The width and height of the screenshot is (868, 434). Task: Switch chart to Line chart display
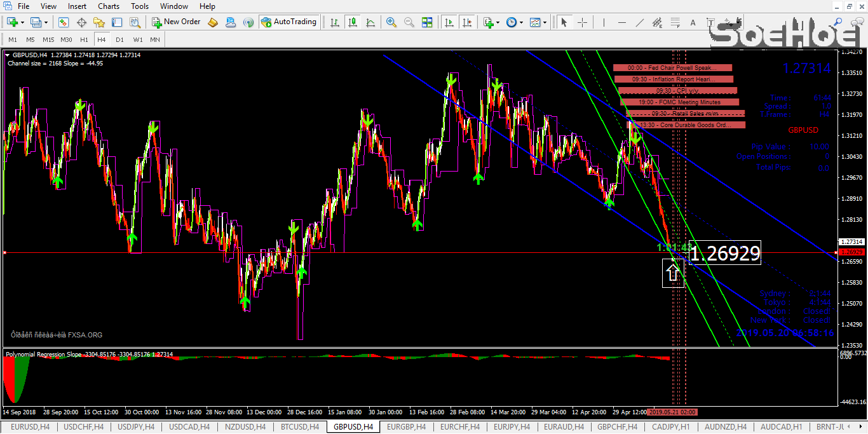coord(370,21)
